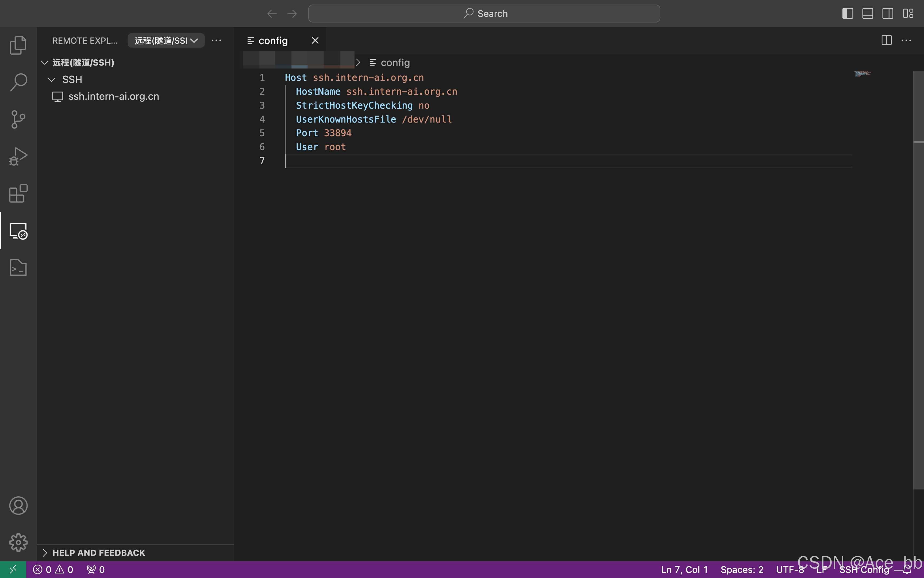Image resolution: width=924 pixels, height=578 pixels.
Task: Open the Explorer view in activity bar
Action: click(x=18, y=45)
